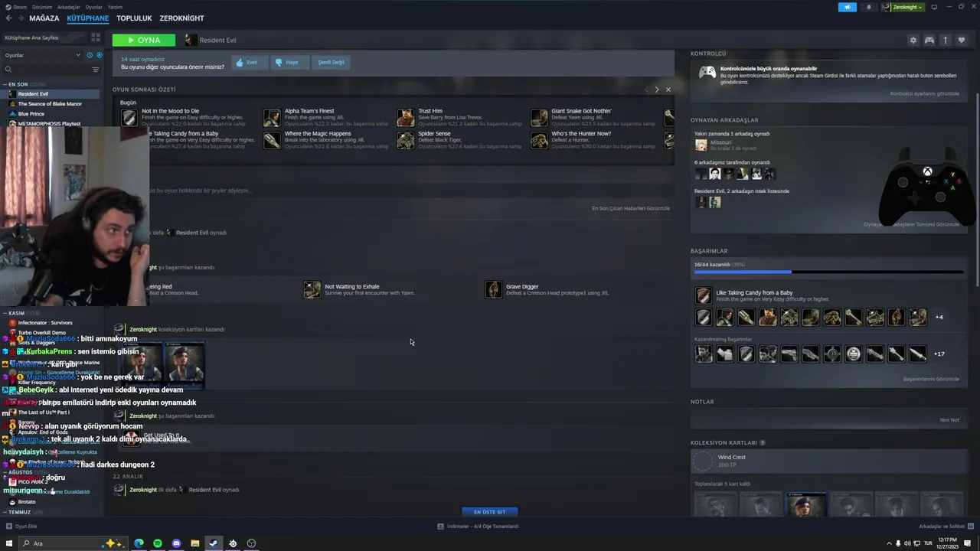Close the post-game summary panel
This screenshot has width=980, height=551.
click(x=668, y=90)
